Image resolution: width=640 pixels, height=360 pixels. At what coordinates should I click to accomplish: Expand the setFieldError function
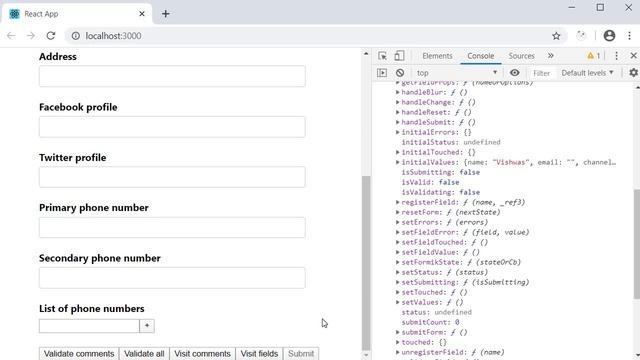click(398, 232)
